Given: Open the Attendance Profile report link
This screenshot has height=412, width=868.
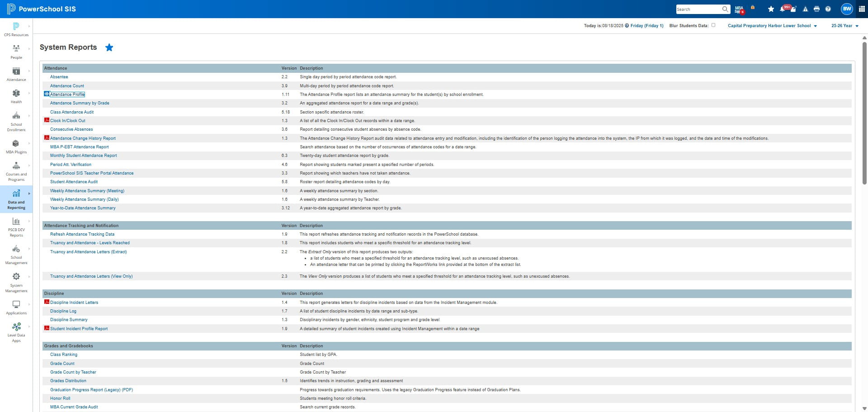Looking at the screenshot, I should click(67, 95).
